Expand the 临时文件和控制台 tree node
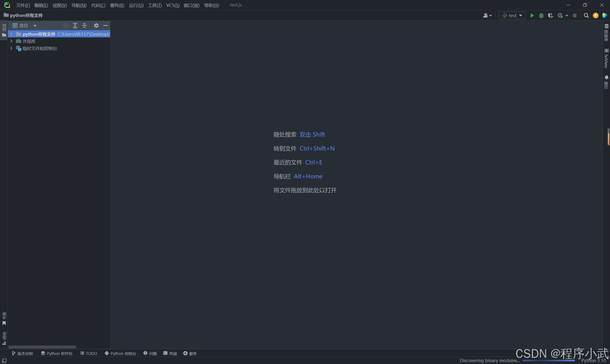The image size is (610, 364). point(11,48)
